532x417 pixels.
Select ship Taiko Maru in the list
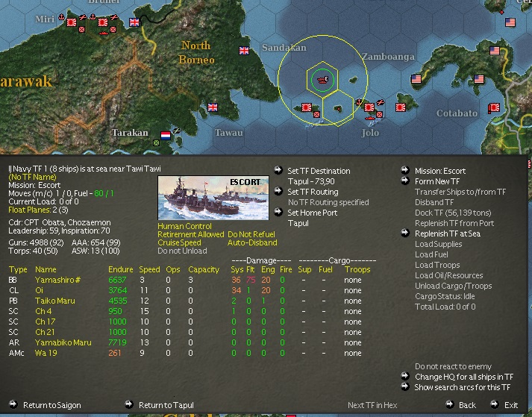(x=55, y=301)
